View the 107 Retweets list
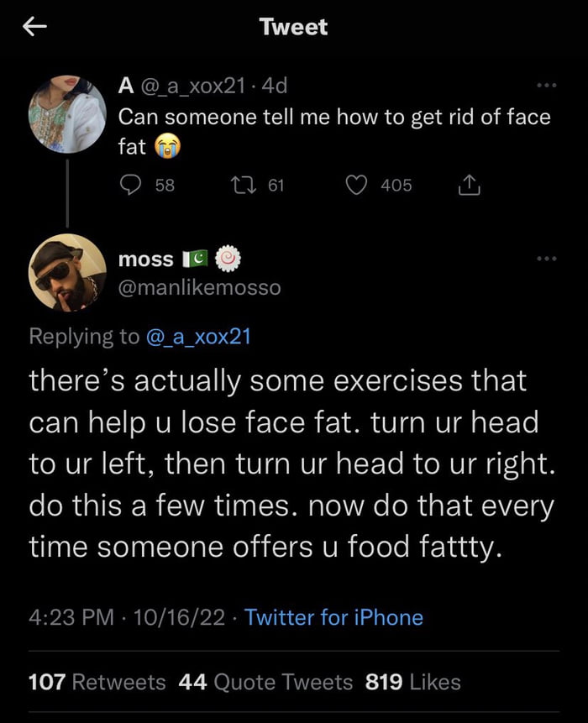The width and height of the screenshot is (588, 723). click(97, 682)
